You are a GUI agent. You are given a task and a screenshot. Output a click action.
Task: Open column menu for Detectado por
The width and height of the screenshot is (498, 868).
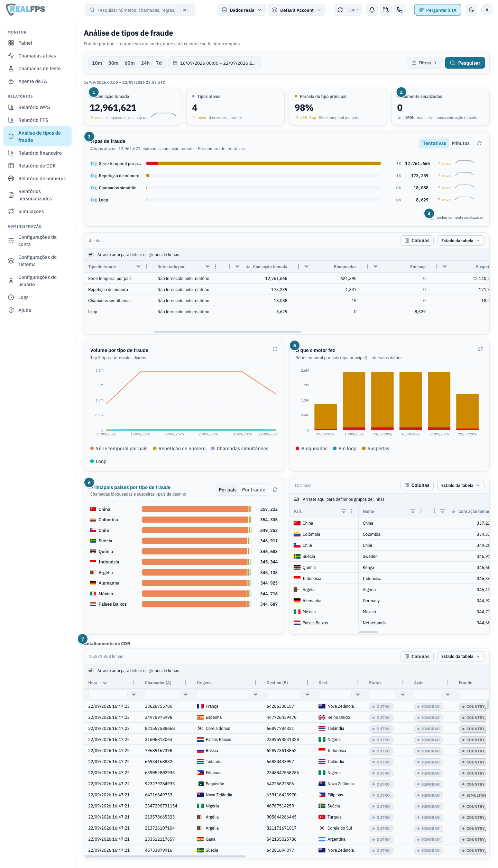click(215, 267)
